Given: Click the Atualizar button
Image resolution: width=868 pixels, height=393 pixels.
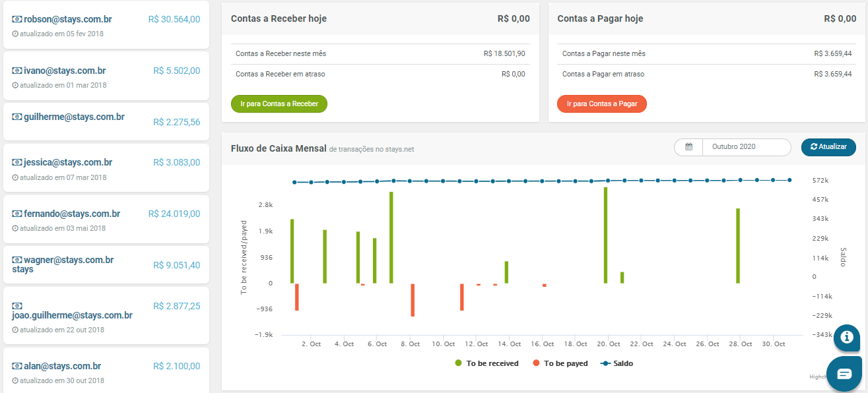Looking at the screenshot, I should (828, 147).
